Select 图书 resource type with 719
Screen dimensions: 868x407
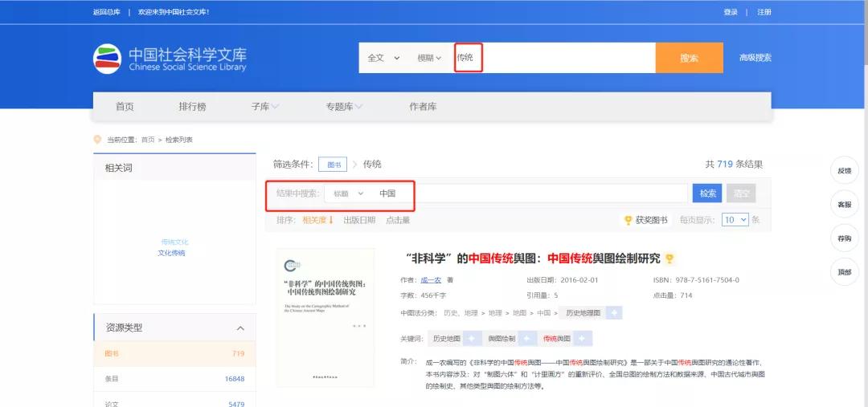[x=174, y=354]
